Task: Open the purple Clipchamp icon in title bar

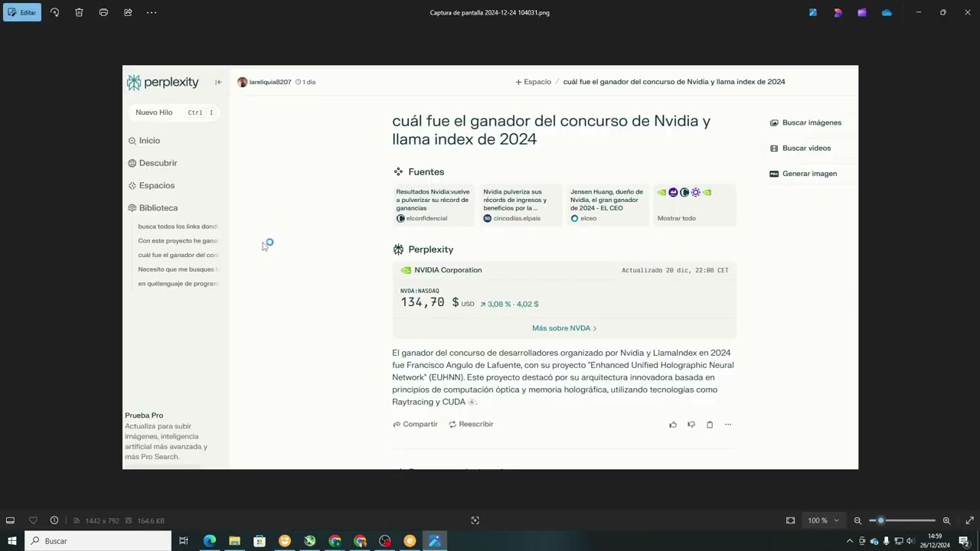Action: click(862, 12)
